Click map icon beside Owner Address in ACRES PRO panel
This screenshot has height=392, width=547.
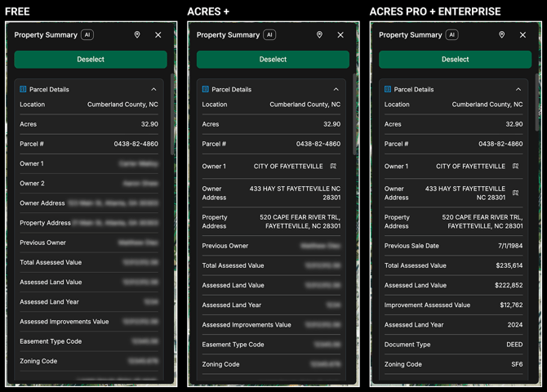(x=516, y=193)
